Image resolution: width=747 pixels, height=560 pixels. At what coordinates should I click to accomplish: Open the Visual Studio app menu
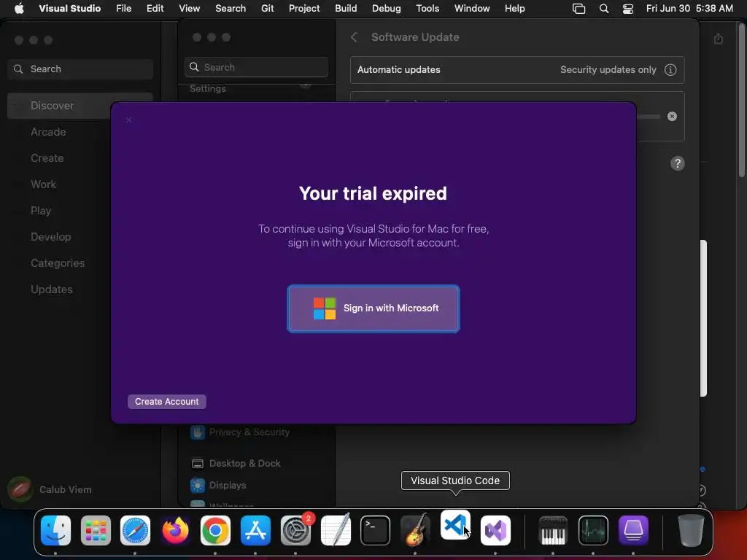point(69,8)
